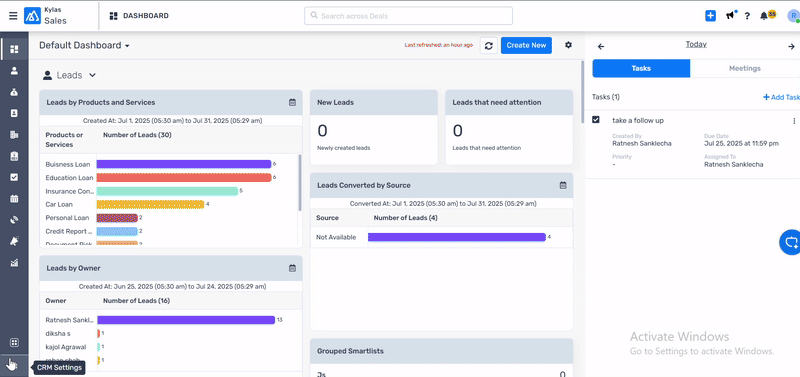The width and height of the screenshot is (800, 377).
Task: Open the notifications bell icon
Action: 764,16
